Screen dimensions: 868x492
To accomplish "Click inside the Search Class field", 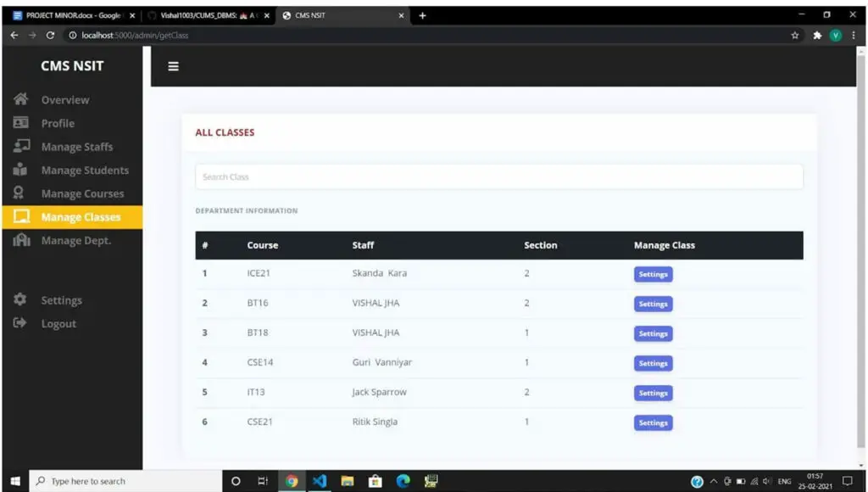I will pos(498,176).
